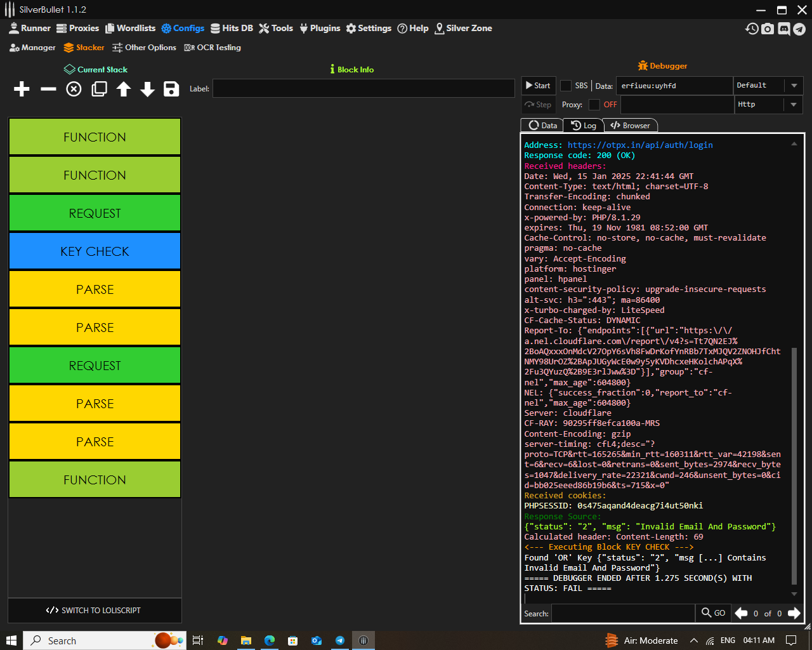
Task: Open the Configs menu
Action: tap(183, 28)
